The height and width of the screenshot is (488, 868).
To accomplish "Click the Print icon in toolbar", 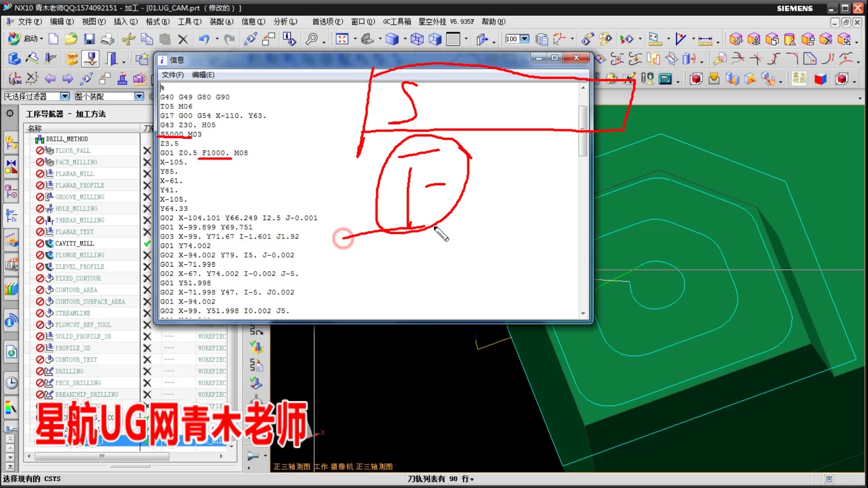I will coord(108,39).
